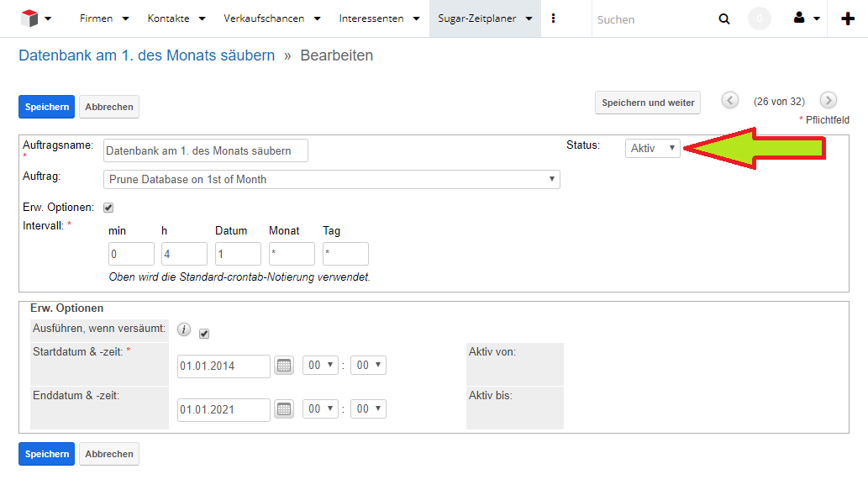Edit the Startdatum field 01.01.2014

224,366
